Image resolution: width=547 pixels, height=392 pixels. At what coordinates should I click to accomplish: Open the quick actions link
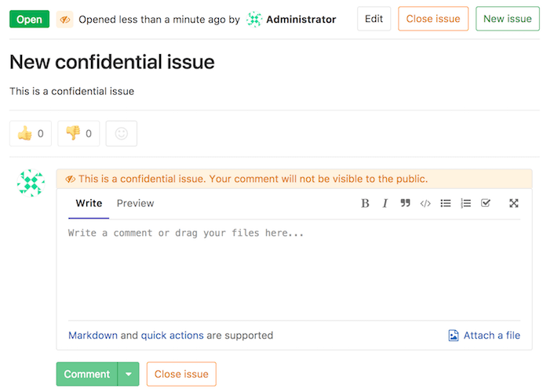coord(172,336)
